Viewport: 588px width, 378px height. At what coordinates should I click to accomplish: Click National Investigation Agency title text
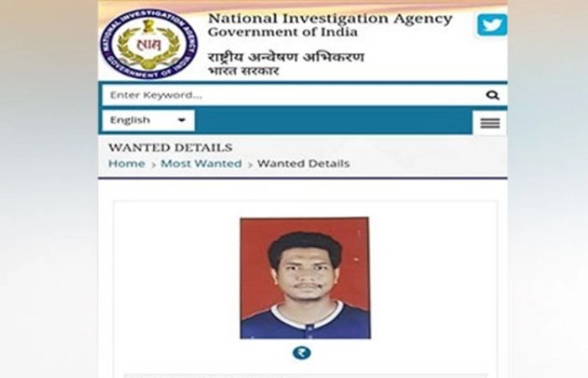[330, 18]
